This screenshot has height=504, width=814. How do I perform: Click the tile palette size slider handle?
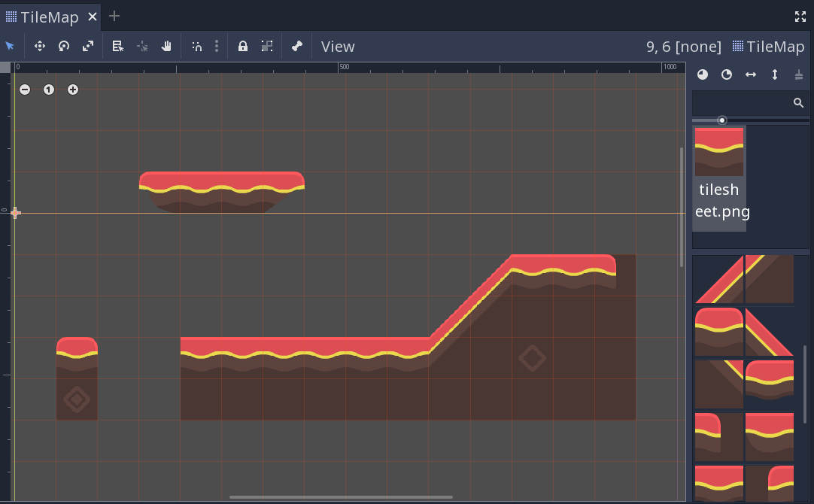pos(722,120)
